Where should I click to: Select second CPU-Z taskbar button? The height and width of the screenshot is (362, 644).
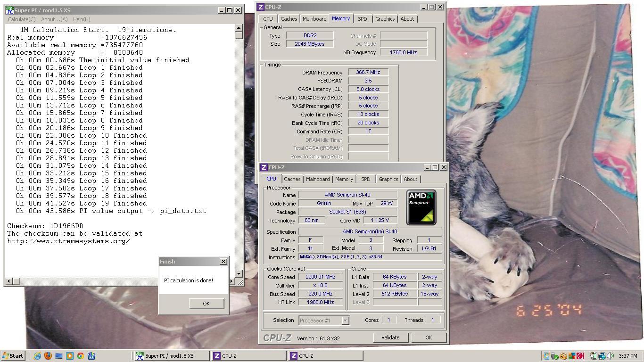tap(325, 356)
